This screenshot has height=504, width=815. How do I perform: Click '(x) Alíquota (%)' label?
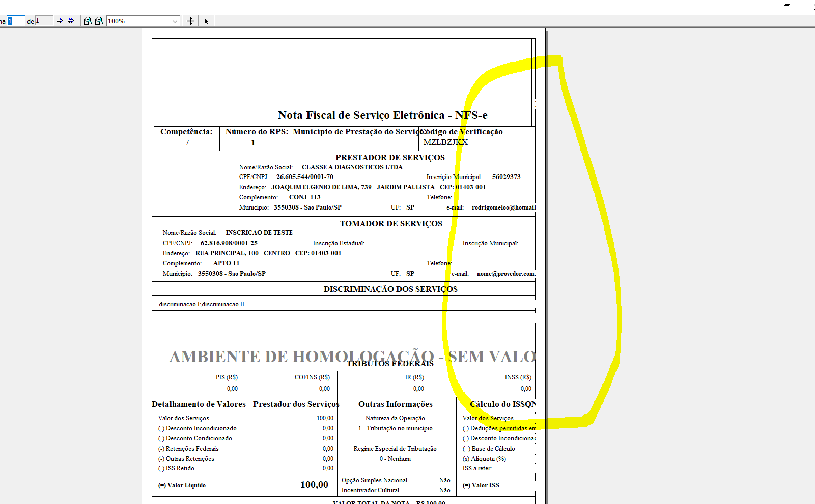[x=484, y=459]
